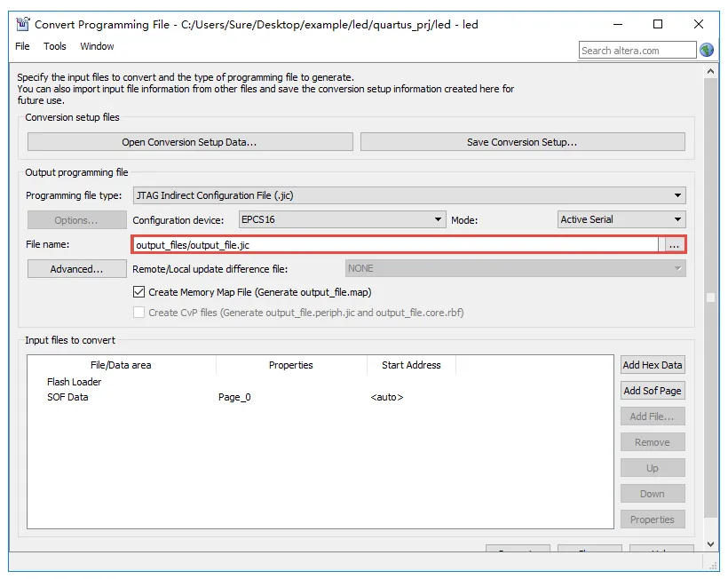
Task: Expand the Programming file type dropdown
Action: (x=409, y=195)
